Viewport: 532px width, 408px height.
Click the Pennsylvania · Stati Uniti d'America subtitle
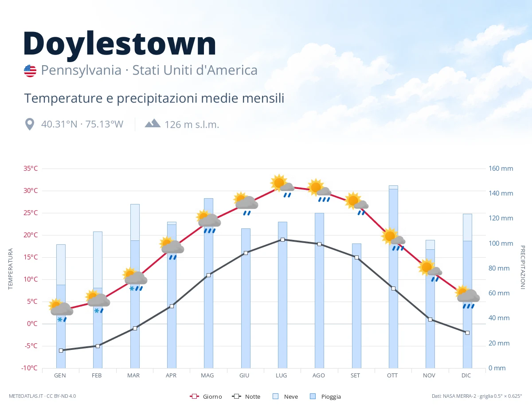(x=149, y=71)
